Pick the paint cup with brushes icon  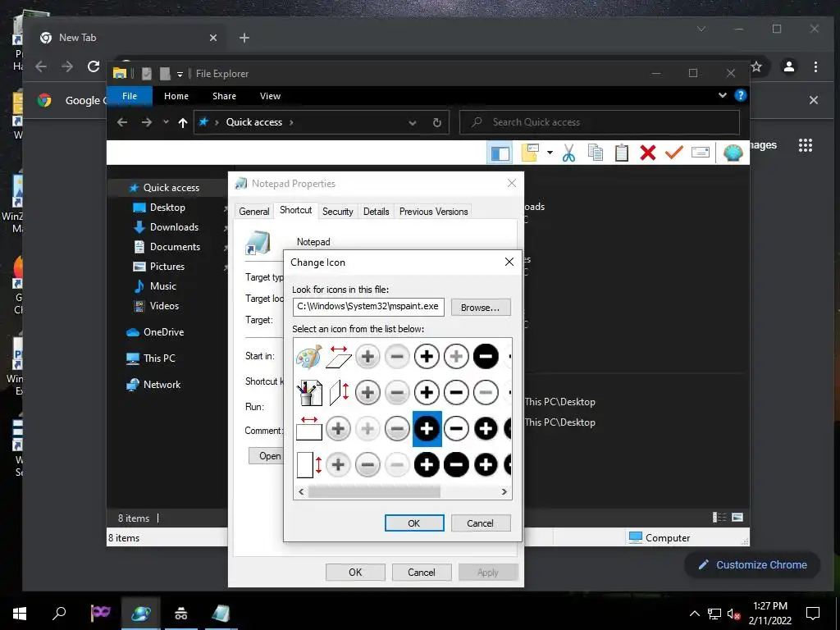309,393
